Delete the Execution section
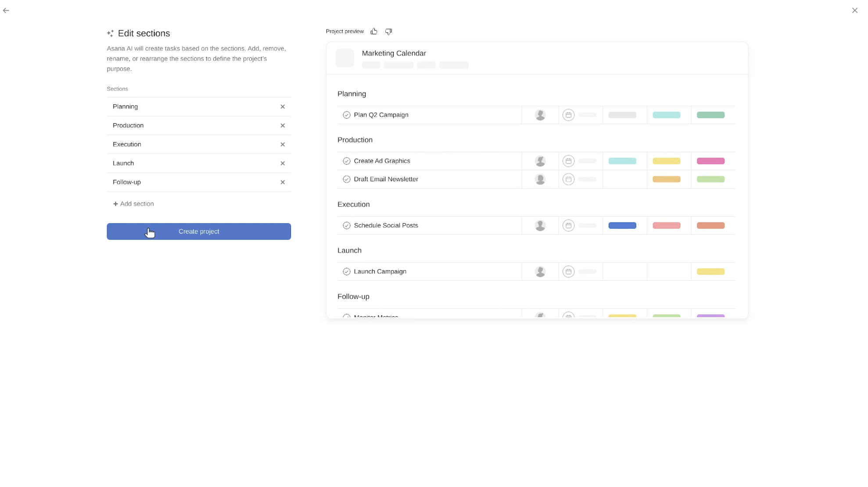This screenshot has width=868, height=487. coord(283,144)
